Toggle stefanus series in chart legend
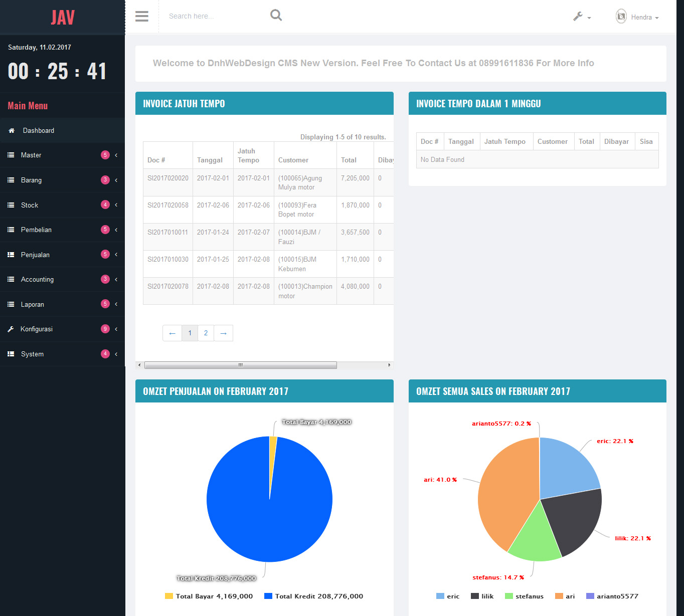 [x=524, y=596]
